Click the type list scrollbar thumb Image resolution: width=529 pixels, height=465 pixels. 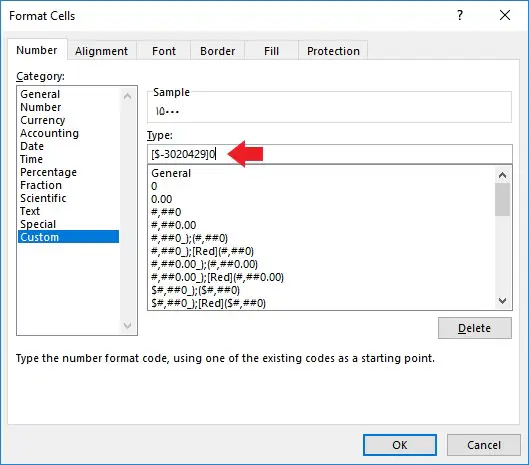click(x=502, y=199)
